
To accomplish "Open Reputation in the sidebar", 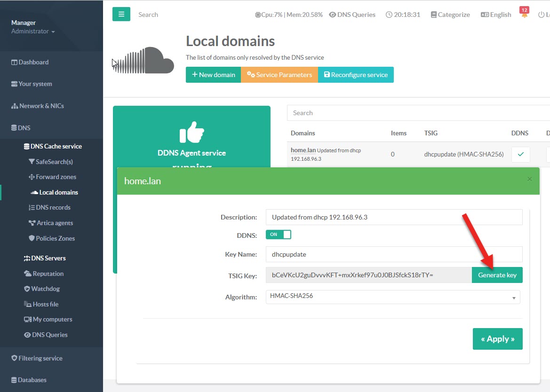I will (x=48, y=274).
